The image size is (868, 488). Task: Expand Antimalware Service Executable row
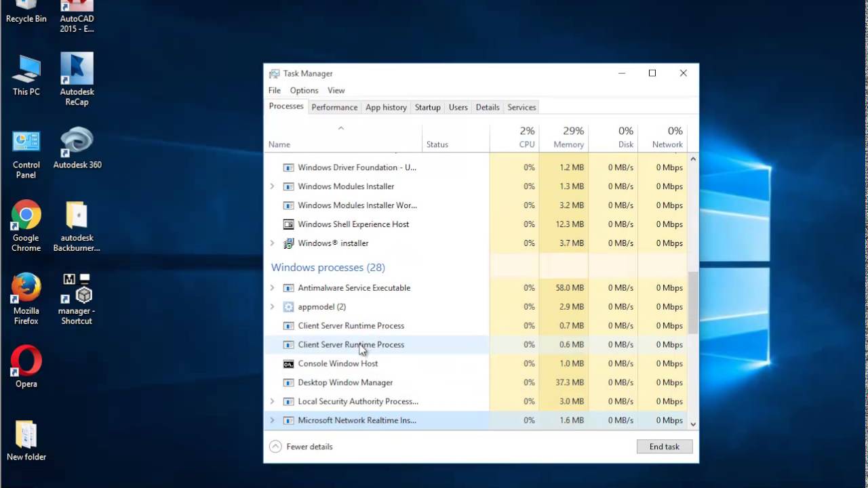[x=273, y=288]
